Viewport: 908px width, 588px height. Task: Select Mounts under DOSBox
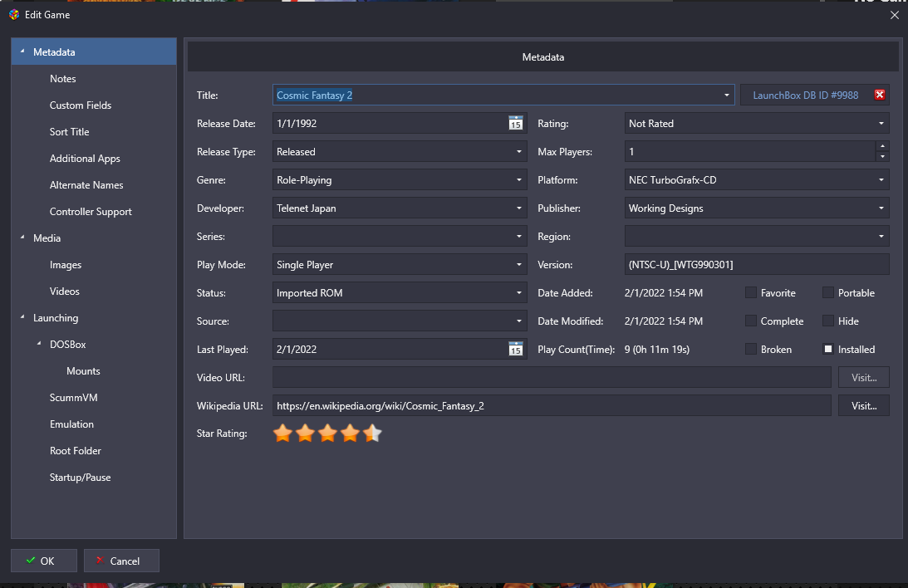coord(83,371)
